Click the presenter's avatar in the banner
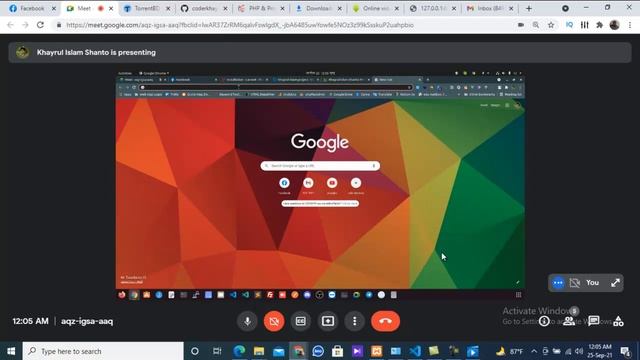The image size is (640, 360). 22,52
